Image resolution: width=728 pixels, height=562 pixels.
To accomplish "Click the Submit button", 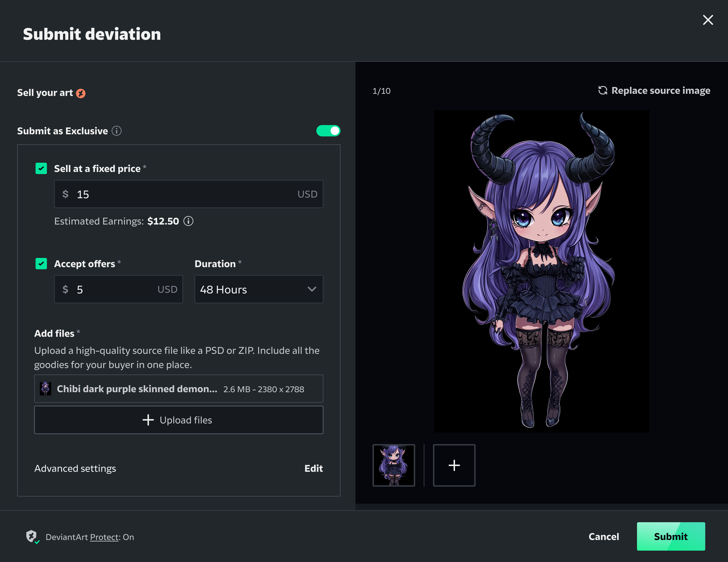I will coord(670,536).
